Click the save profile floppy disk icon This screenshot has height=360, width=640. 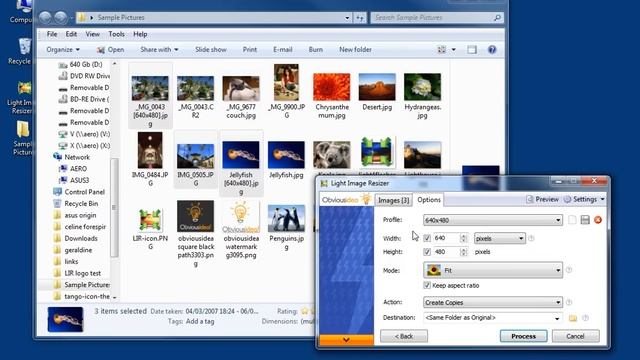pos(585,220)
